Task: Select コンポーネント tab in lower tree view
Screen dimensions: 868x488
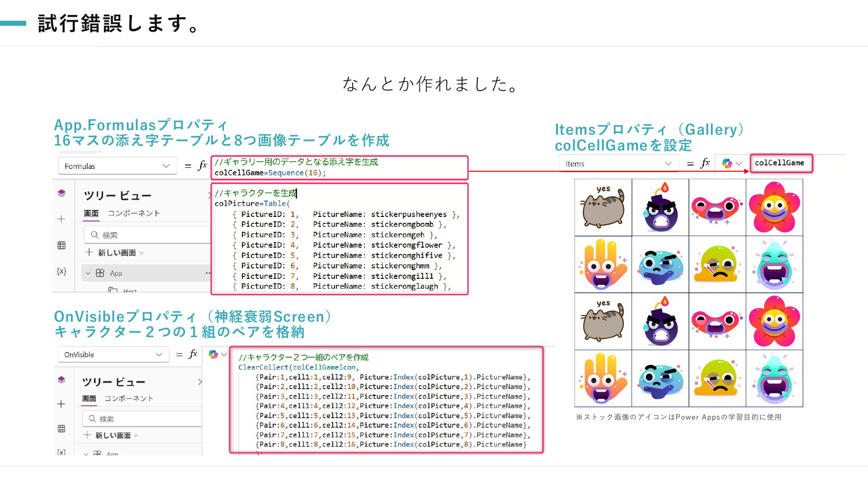Action: (x=129, y=398)
